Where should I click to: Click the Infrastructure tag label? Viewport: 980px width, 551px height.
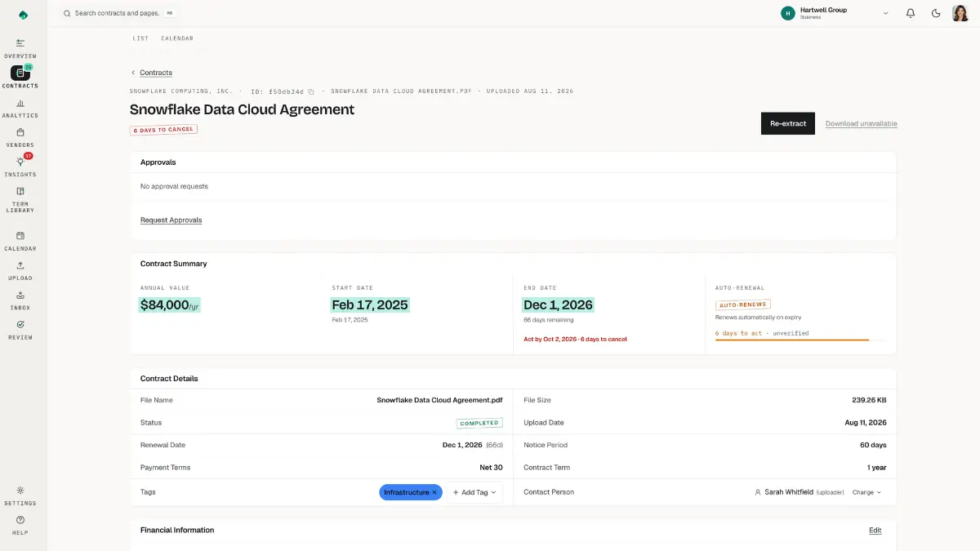pos(406,492)
